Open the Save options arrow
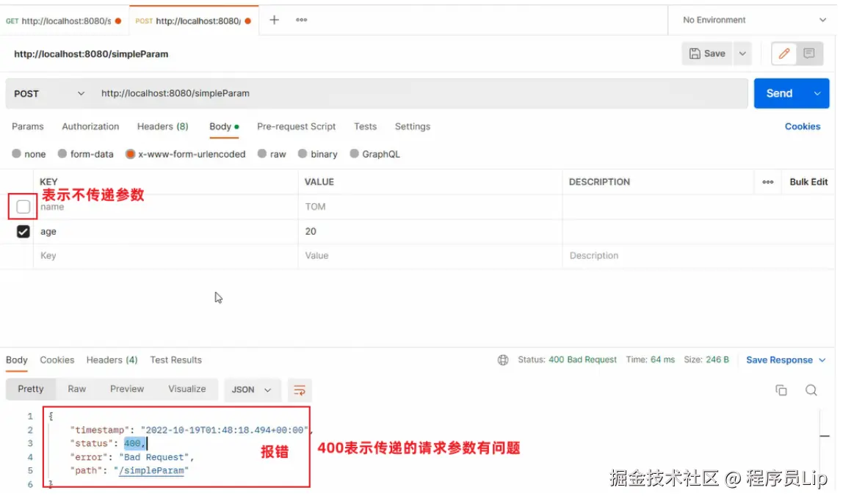This screenshot has height=504, width=843. tap(742, 54)
